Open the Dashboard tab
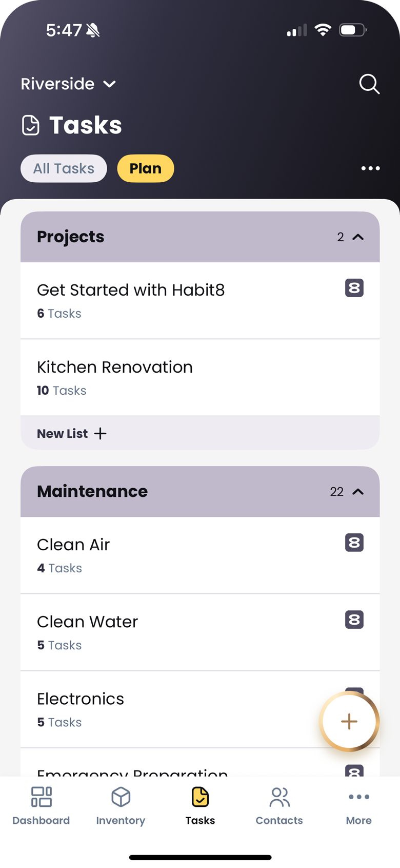 [41, 805]
